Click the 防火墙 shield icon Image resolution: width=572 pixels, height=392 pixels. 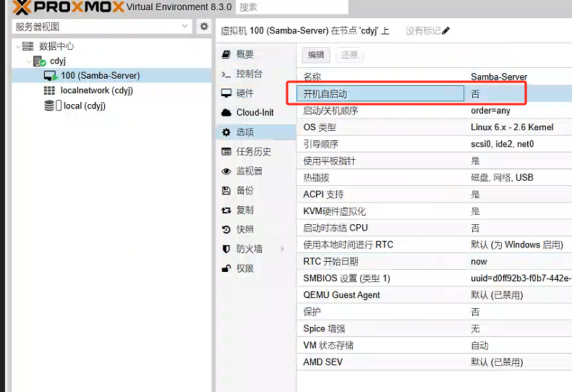[226, 249]
